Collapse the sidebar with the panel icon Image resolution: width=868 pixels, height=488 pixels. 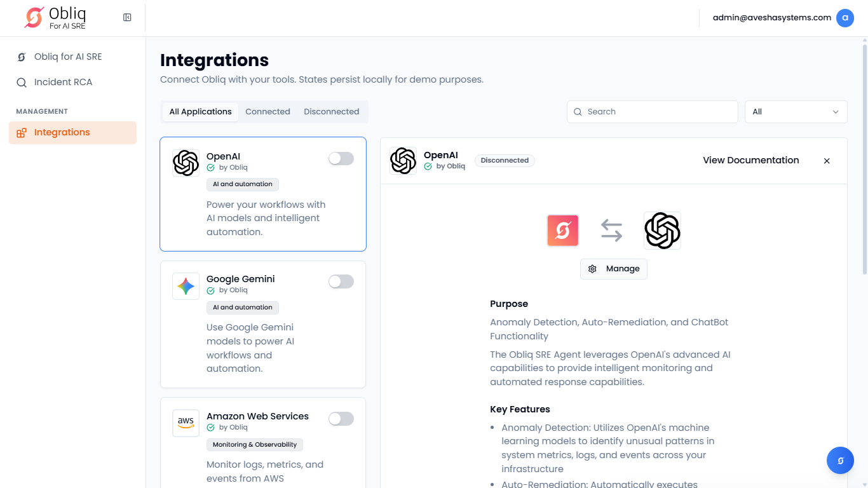[x=127, y=18]
